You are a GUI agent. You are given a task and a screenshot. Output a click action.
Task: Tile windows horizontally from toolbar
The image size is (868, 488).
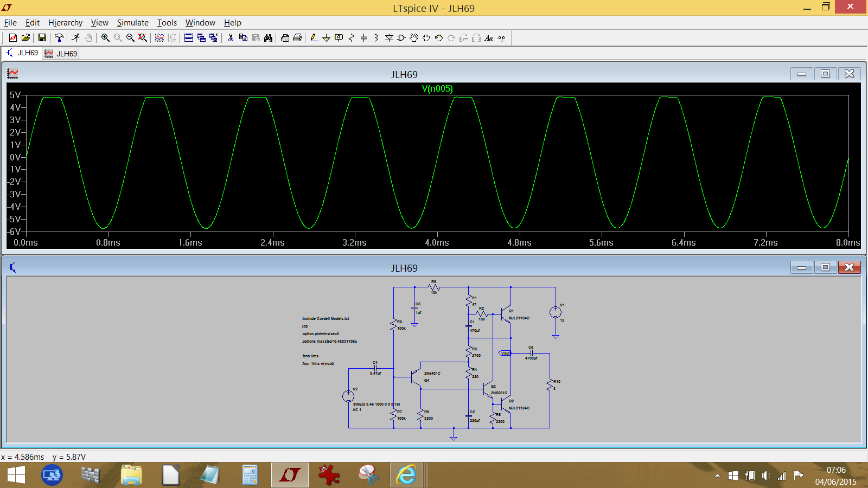[189, 38]
